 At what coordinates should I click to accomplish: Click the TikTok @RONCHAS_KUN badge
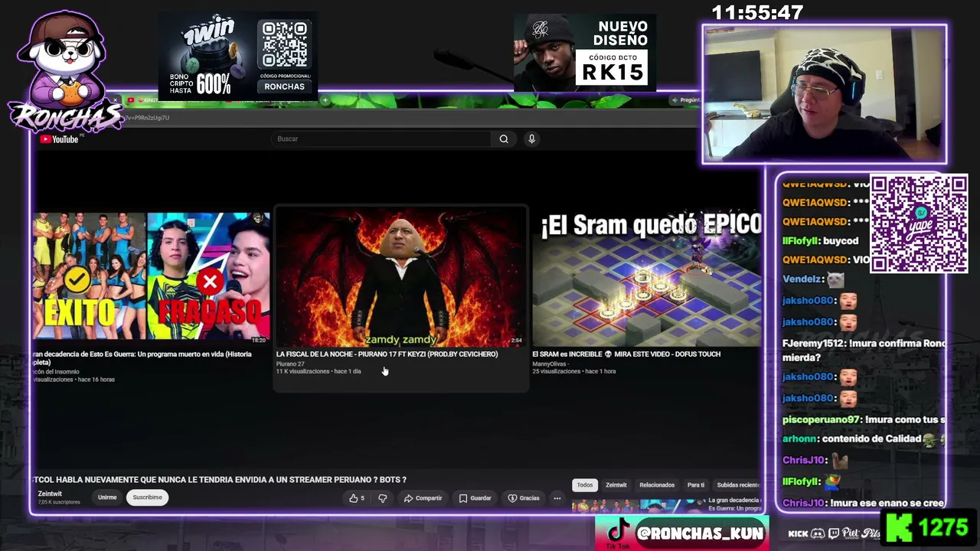682,533
